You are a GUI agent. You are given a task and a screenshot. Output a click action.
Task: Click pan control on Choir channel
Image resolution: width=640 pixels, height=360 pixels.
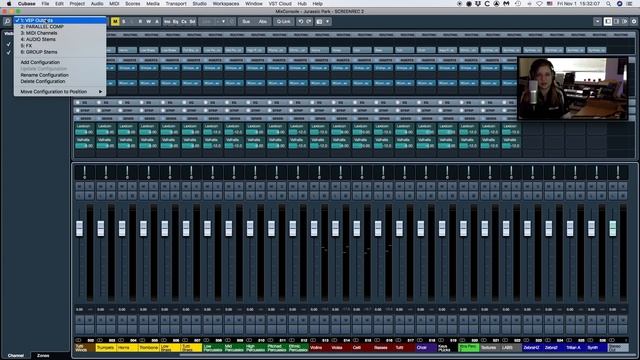[426, 173]
